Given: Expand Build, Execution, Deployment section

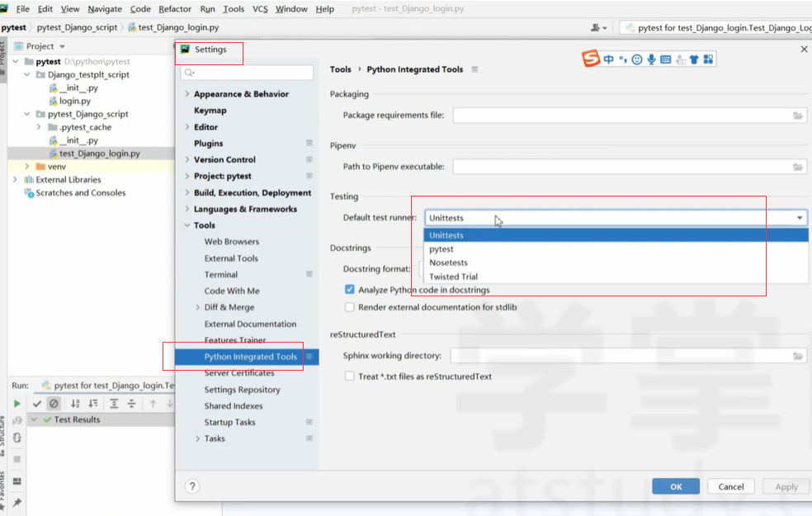Looking at the screenshot, I should pos(187,192).
